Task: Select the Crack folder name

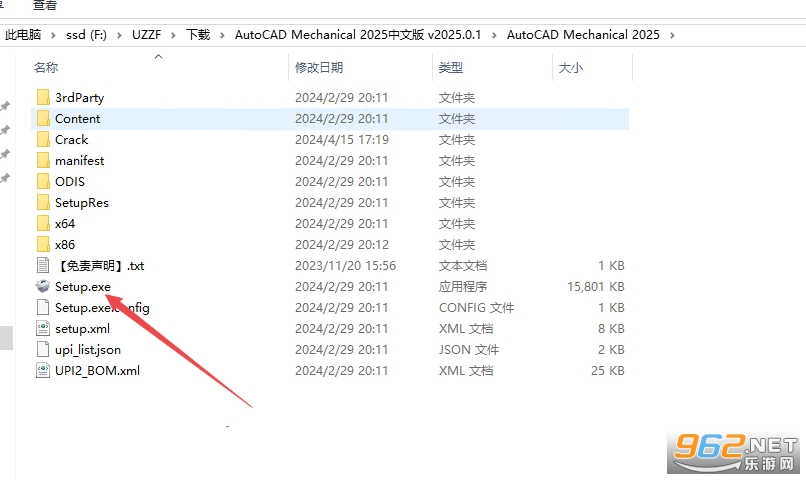Action: (x=71, y=140)
